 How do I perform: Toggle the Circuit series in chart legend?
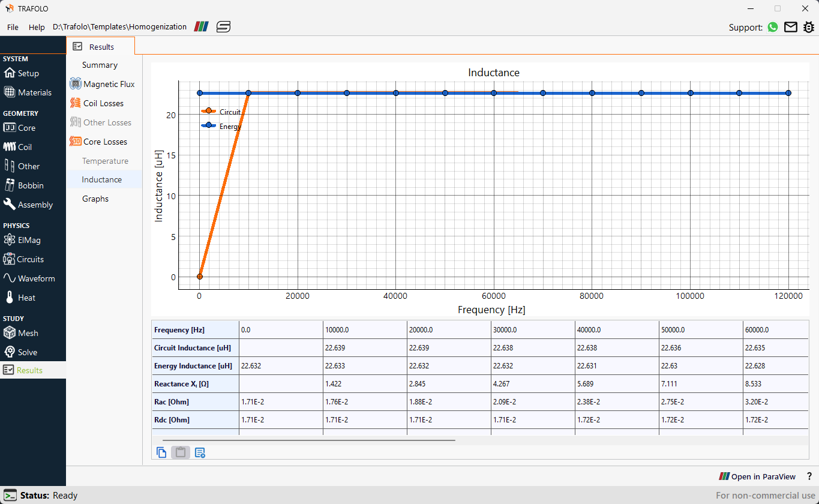click(x=222, y=112)
